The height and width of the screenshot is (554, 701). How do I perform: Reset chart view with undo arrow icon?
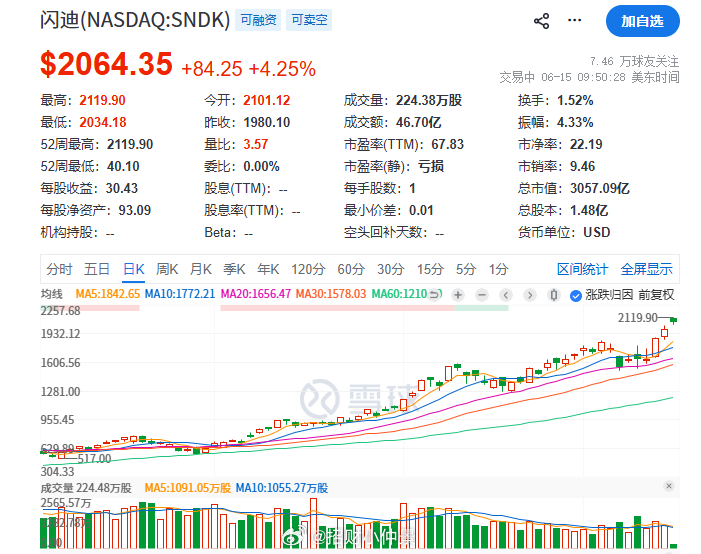coord(434,295)
